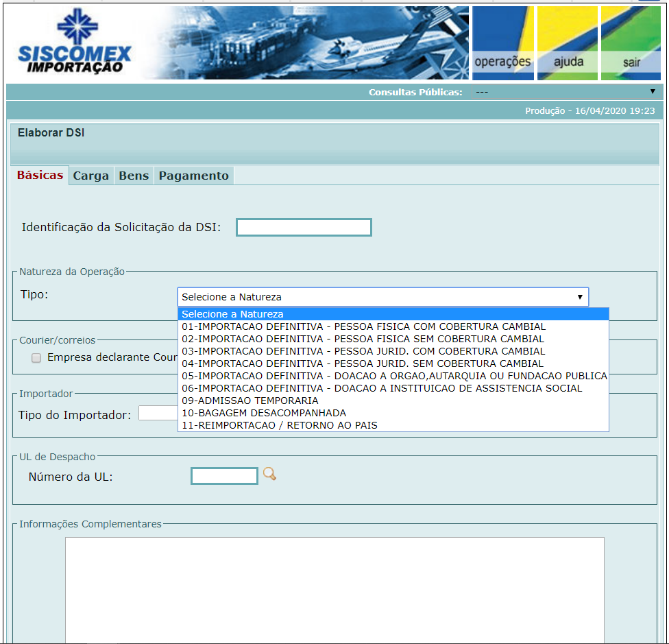
Task: Click the Produção date and time text
Action: click(589, 111)
